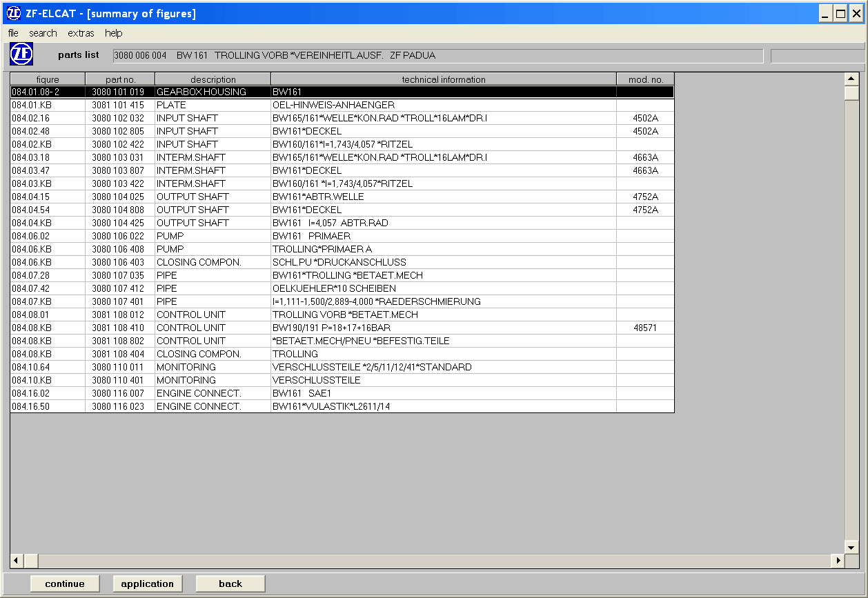Screen dimensions: 868x598
Task: Sort by the figure column header
Action: click(x=48, y=79)
